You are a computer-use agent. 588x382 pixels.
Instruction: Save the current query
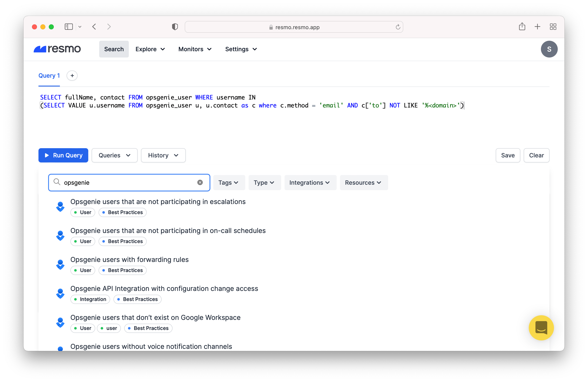(x=508, y=155)
